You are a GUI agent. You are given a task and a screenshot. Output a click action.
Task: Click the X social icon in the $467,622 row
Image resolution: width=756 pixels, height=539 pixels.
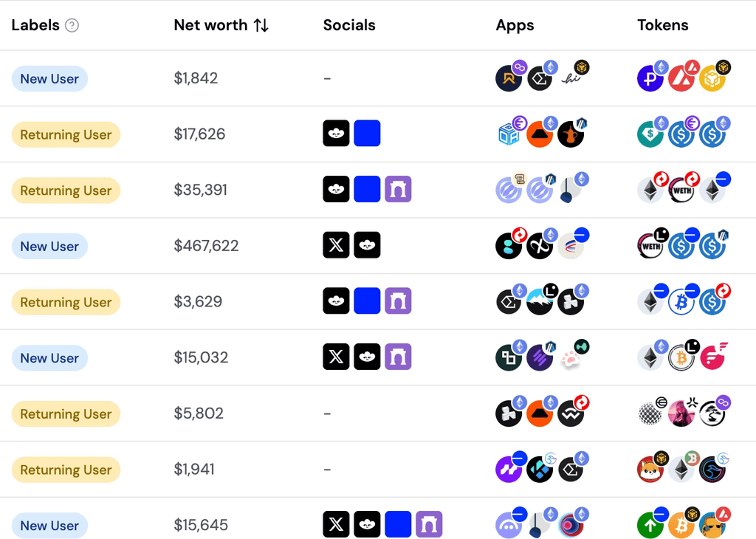tap(336, 245)
